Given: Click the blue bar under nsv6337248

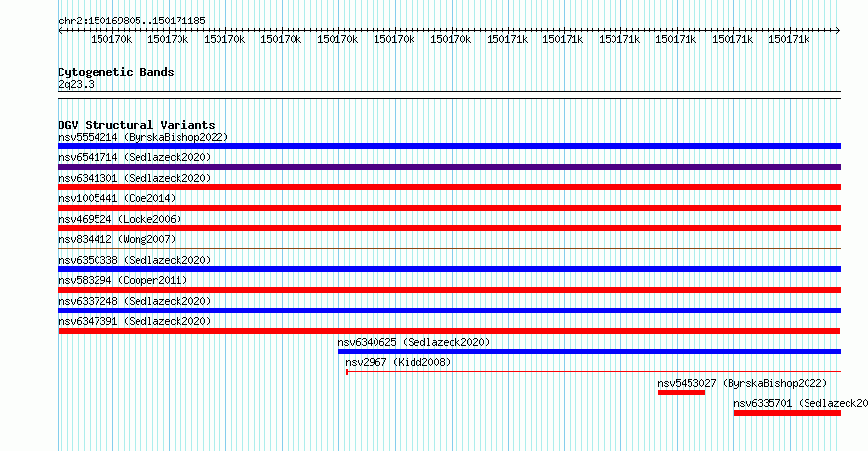Looking at the screenshot, I should (449, 310).
